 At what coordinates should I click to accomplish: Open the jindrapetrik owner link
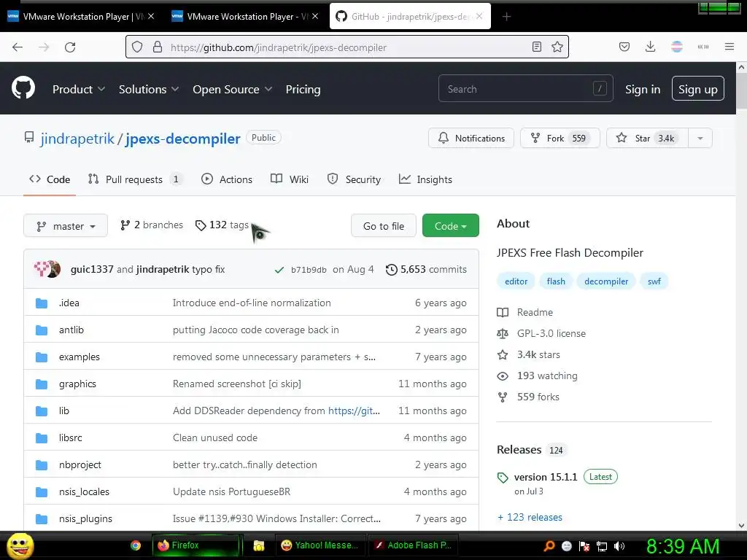pyautogui.click(x=77, y=139)
